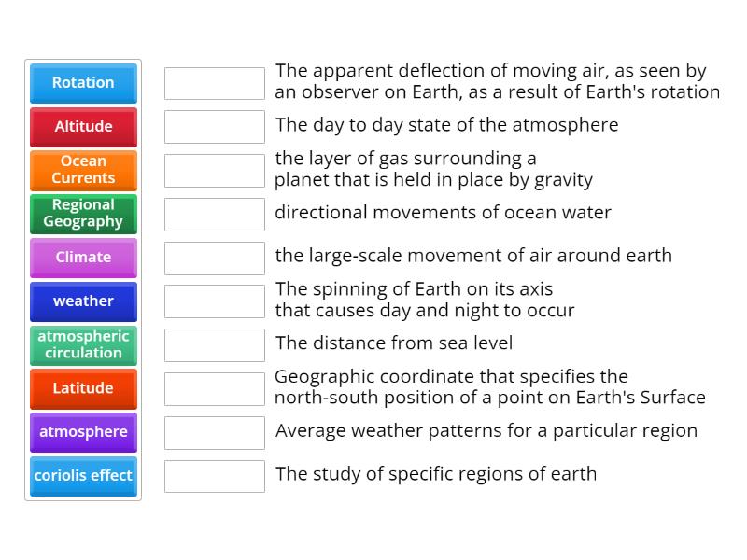Pick the Regional Geography term
747x560 pixels.
tap(83, 214)
